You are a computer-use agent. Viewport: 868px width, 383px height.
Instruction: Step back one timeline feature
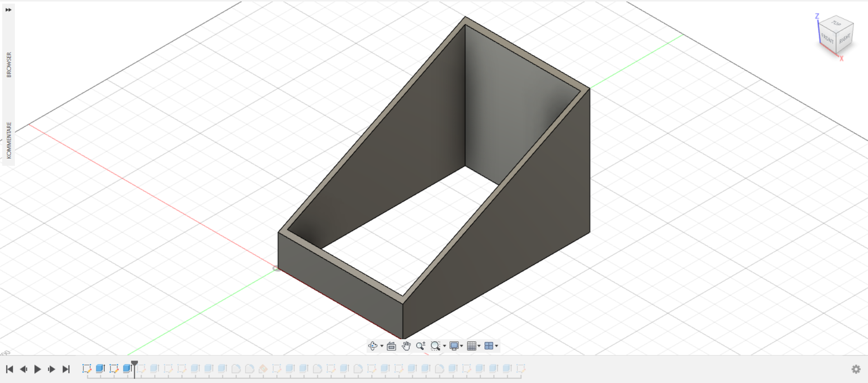click(24, 369)
